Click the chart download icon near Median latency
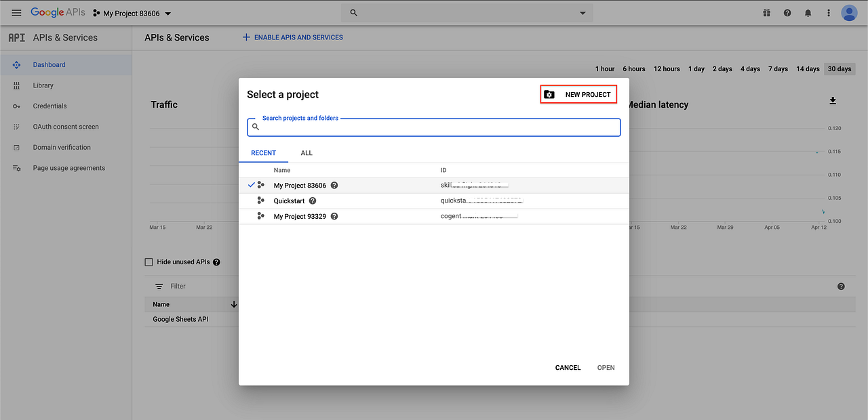The image size is (868, 420). (x=833, y=100)
